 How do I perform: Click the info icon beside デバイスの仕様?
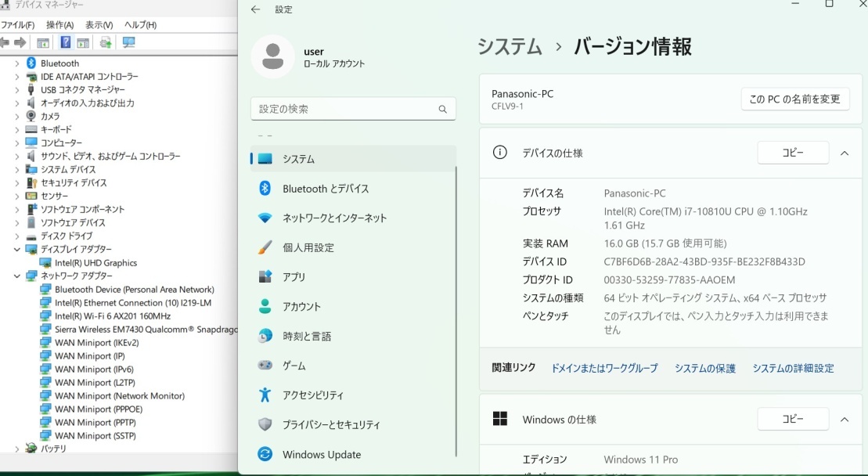[x=499, y=152]
